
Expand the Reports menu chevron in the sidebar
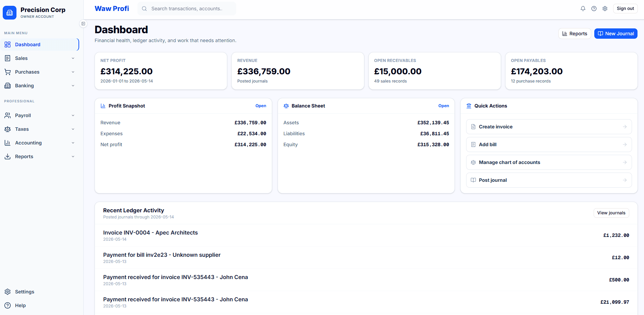(73, 156)
